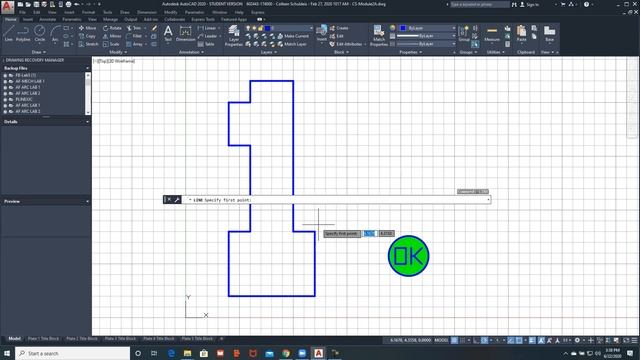
Task: Toggle grid display in status bar
Action: pyautogui.click(x=454, y=340)
